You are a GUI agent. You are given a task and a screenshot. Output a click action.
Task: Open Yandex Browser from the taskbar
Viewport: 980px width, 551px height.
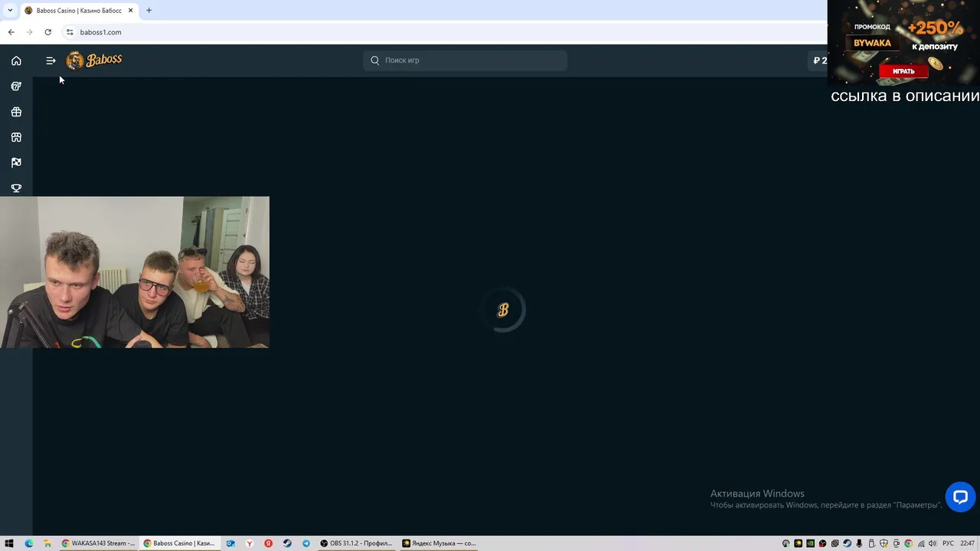pyautogui.click(x=250, y=543)
